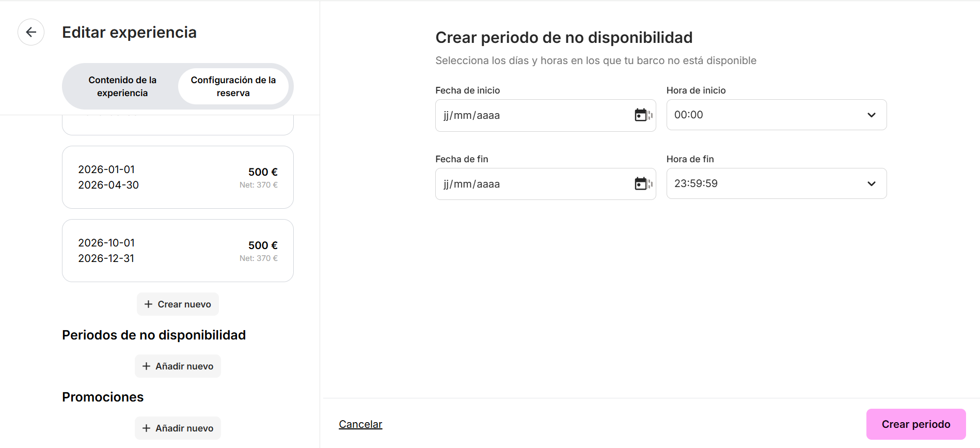Screen dimensions: 980x448
Task: Click the back arrow icon
Action: pos(31,32)
